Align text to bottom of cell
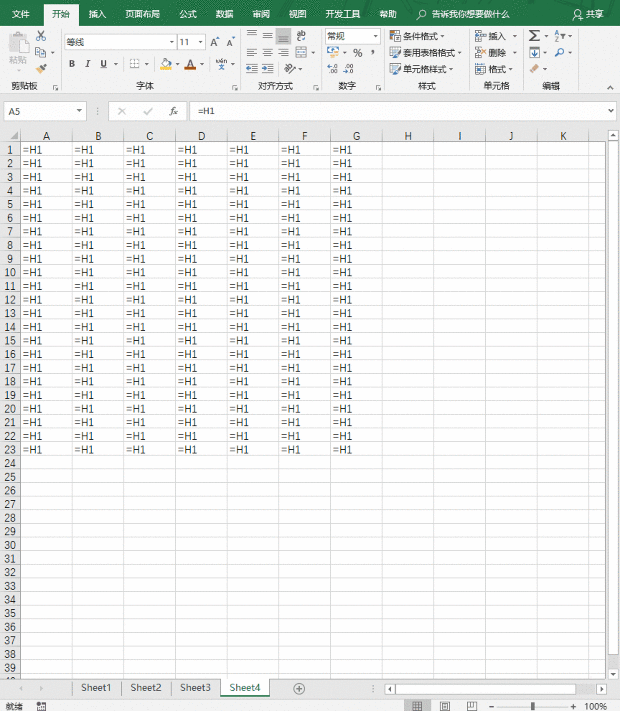 283,35
